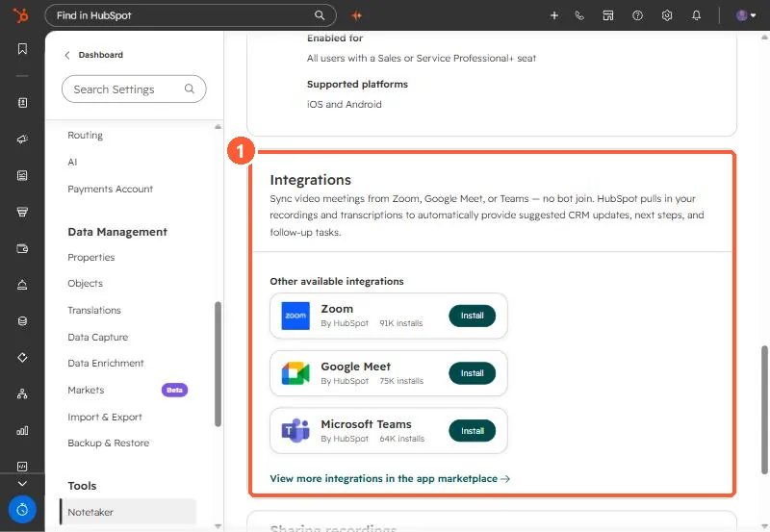Viewport: 770px width, 532px height.
Task: Open the Reporting bar chart icon
Action: point(22,430)
